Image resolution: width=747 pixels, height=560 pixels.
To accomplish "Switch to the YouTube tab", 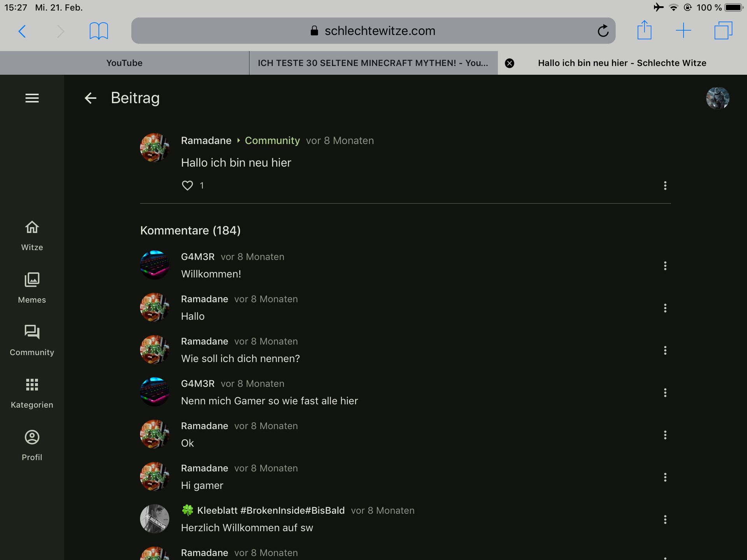I will pos(124,63).
